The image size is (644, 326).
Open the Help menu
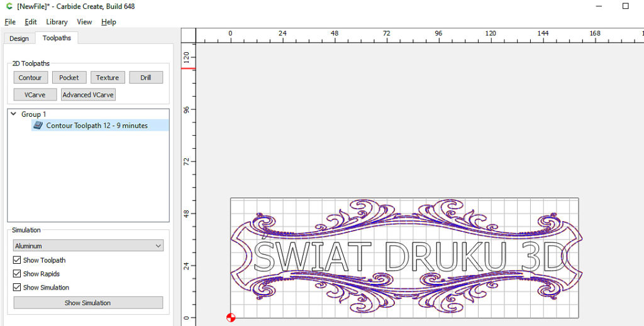(x=108, y=22)
